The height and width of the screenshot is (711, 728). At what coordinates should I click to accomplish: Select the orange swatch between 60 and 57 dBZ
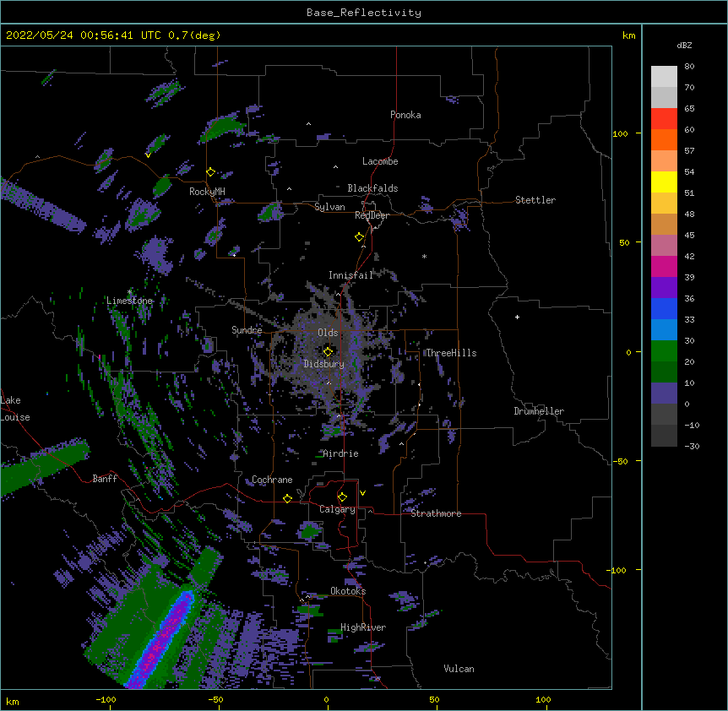pos(664,140)
